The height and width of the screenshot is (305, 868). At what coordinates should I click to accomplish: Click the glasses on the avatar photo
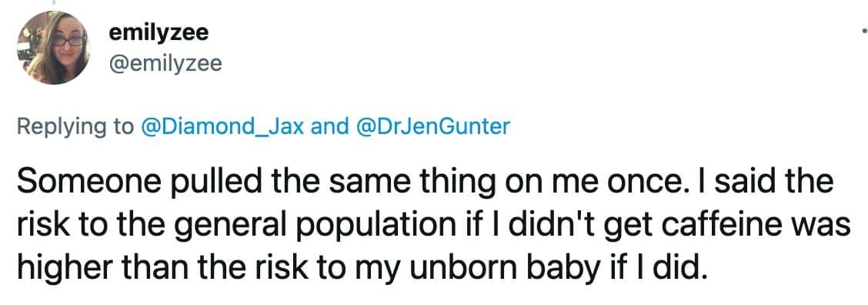pos(68,41)
